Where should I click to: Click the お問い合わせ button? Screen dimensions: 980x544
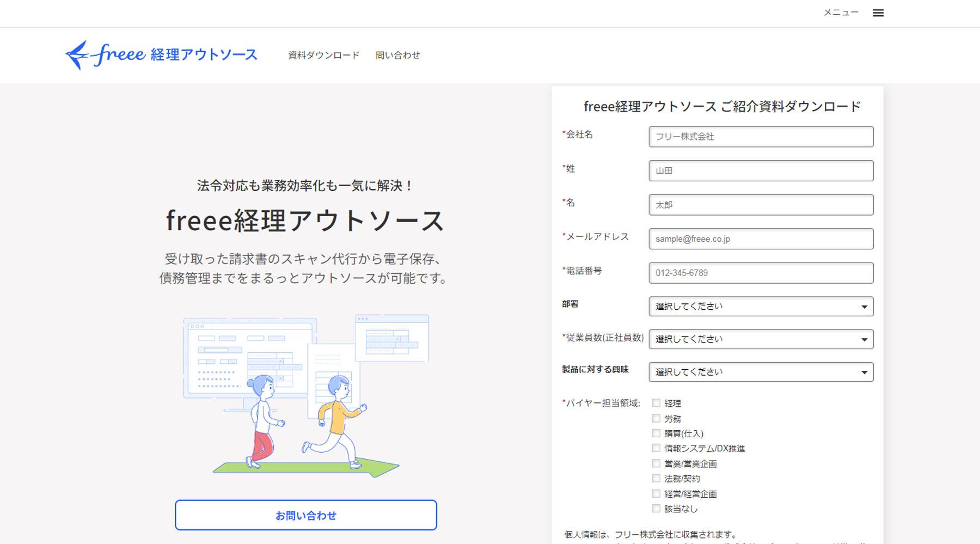306,515
